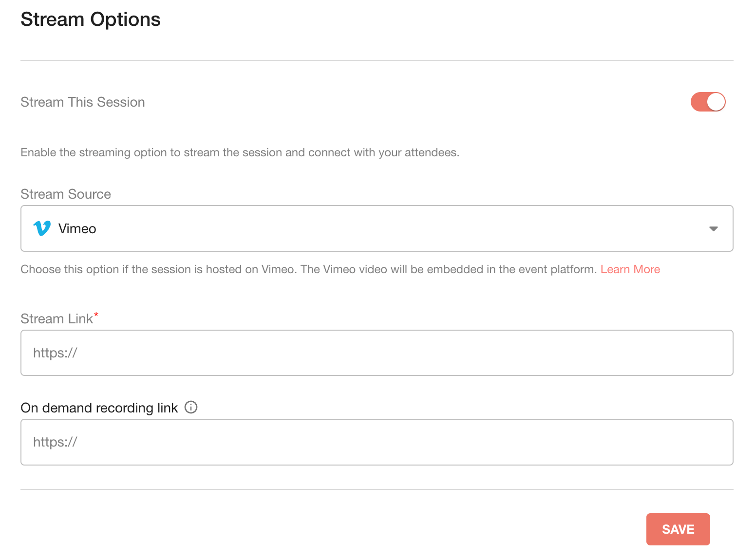Viewport: 755px width, 560px height.
Task: Click the white knob of the stream switch
Action: point(716,102)
